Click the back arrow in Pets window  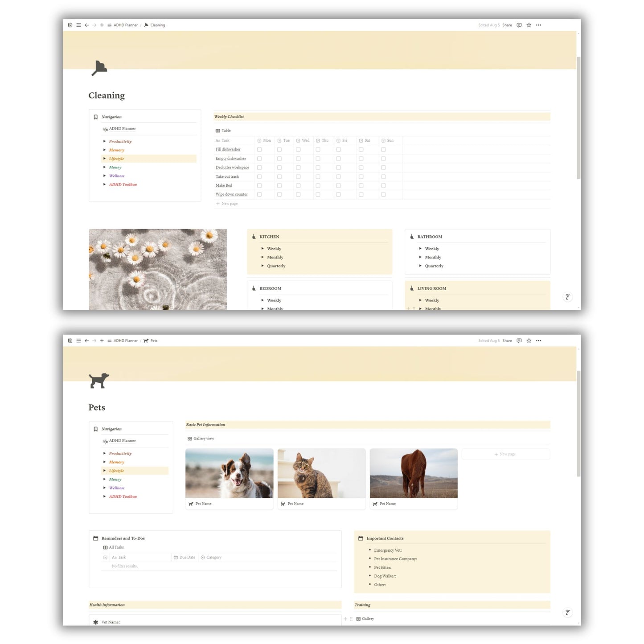point(86,341)
